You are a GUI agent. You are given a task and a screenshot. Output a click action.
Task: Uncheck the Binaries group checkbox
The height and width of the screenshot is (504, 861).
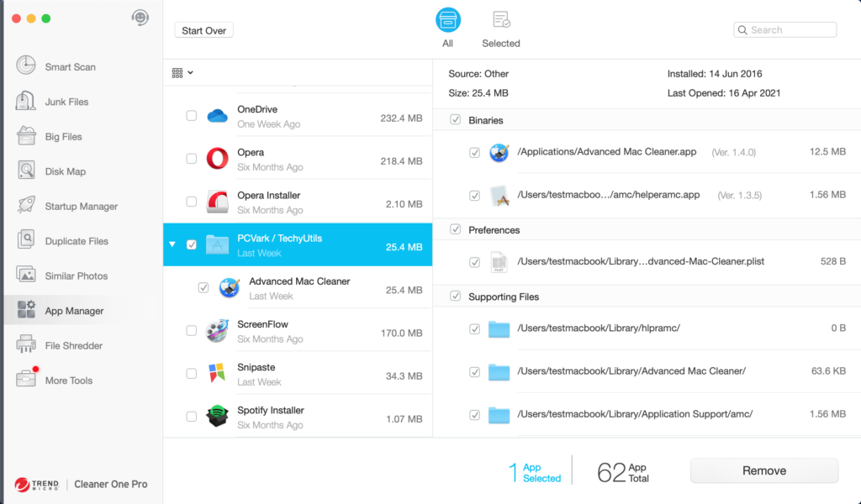click(x=455, y=120)
